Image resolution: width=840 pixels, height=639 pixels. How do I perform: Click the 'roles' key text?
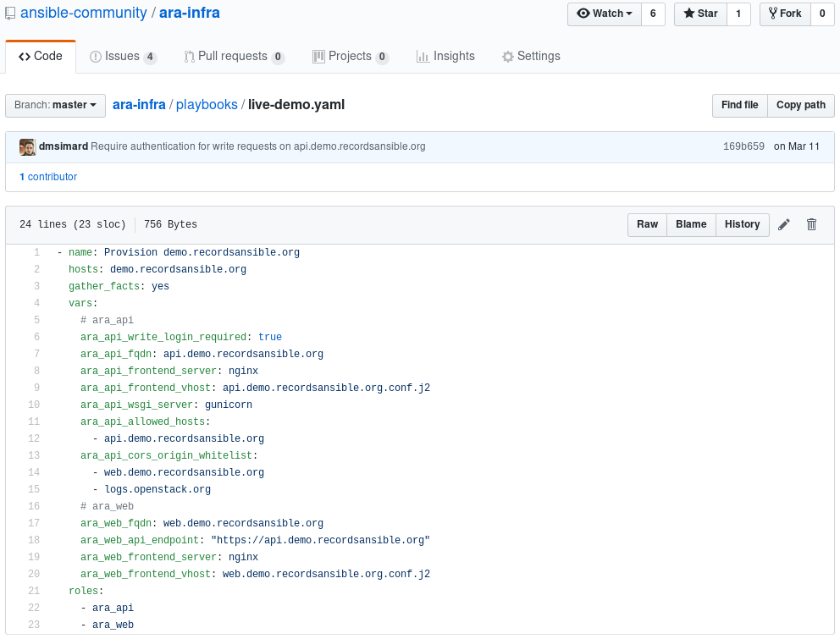84,591
